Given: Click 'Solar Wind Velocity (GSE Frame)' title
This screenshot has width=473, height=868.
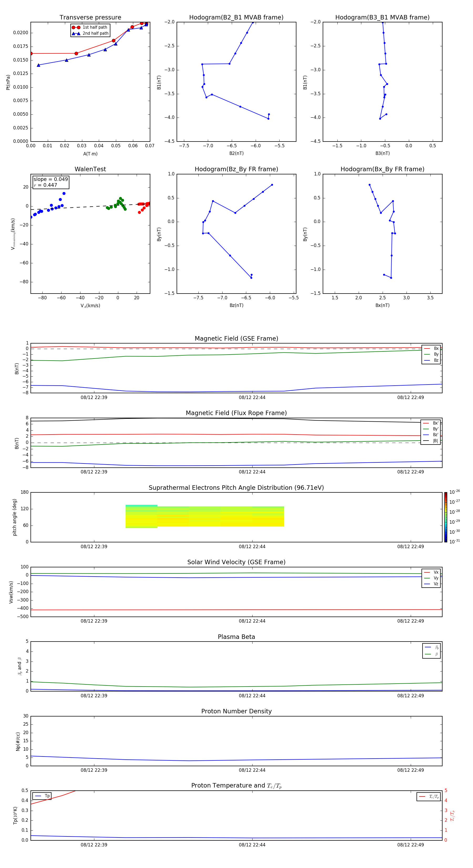Looking at the screenshot, I should tap(236, 562).
